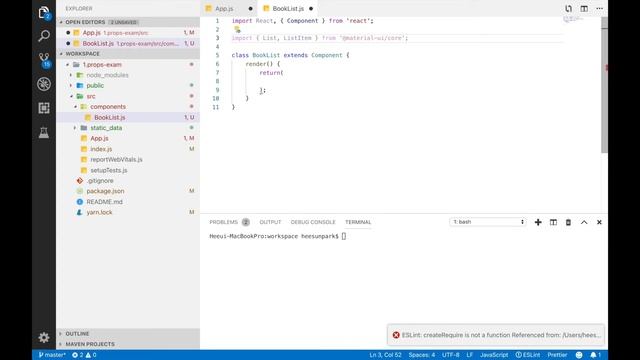Collapse the src folder
The height and width of the screenshot is (360, 640).
(128, 96)
